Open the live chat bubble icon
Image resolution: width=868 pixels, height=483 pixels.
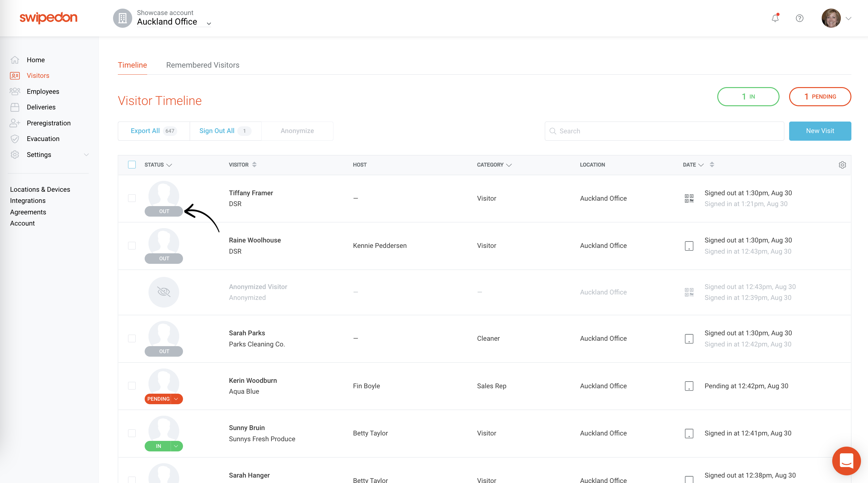coord(846,460)
